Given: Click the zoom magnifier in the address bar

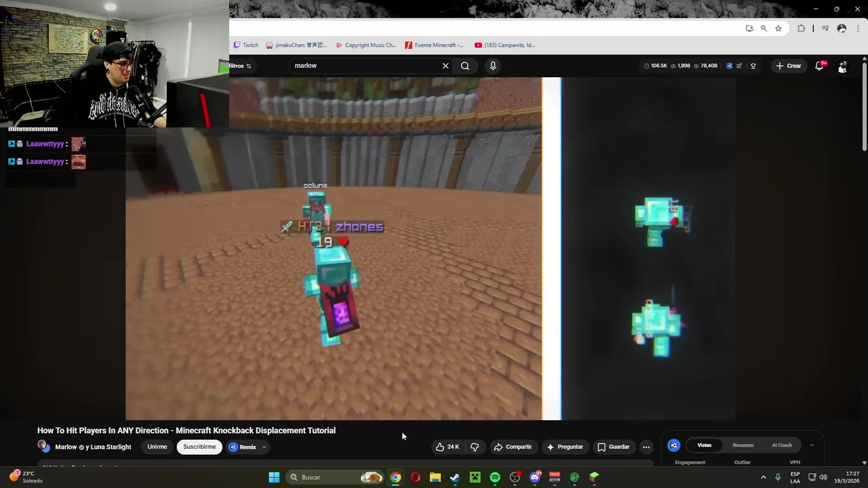Looking at the screenshot, I should pos(764,28).
